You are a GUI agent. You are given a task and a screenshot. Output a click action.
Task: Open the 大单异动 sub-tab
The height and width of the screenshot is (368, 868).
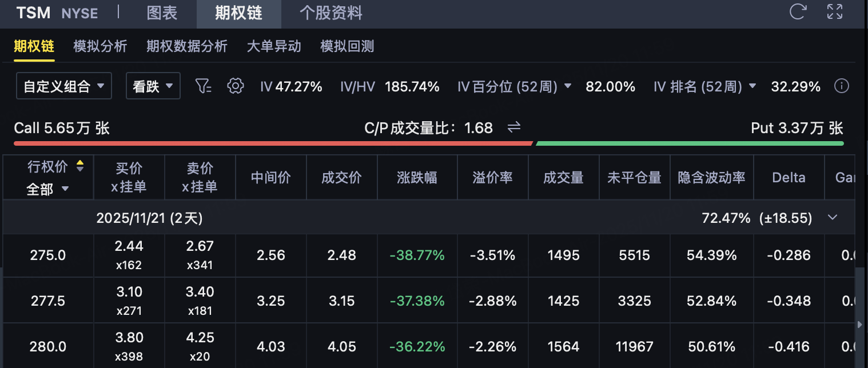tap(274, 46)
